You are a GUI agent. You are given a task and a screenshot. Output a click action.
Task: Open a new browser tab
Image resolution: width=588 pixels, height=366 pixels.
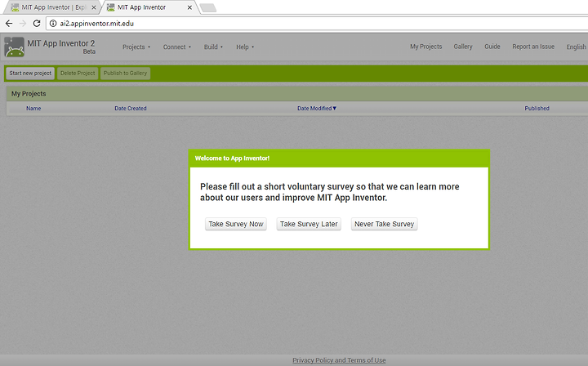pos(207,7)
